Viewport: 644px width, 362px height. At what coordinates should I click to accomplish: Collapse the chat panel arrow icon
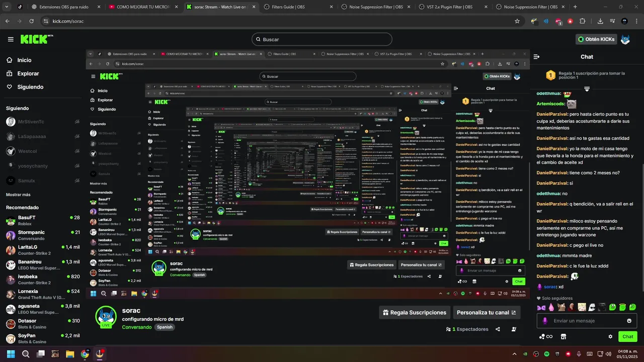click(x=537, y=57)
